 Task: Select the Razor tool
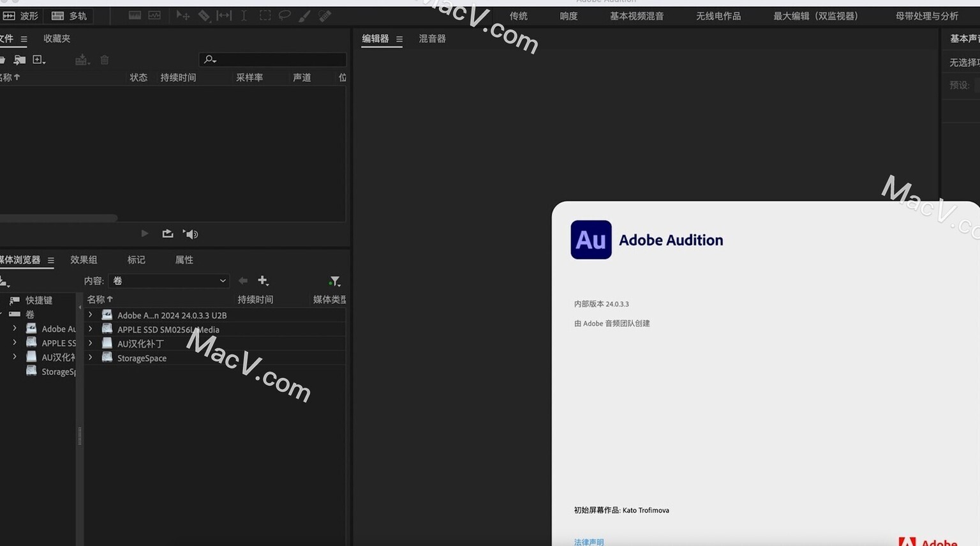pyautogui.click(x=204, y=15)
